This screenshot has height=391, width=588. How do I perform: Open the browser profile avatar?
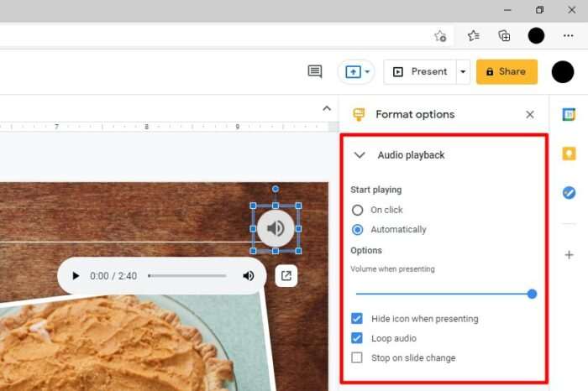pyautogui.click(x=536, y=36)
